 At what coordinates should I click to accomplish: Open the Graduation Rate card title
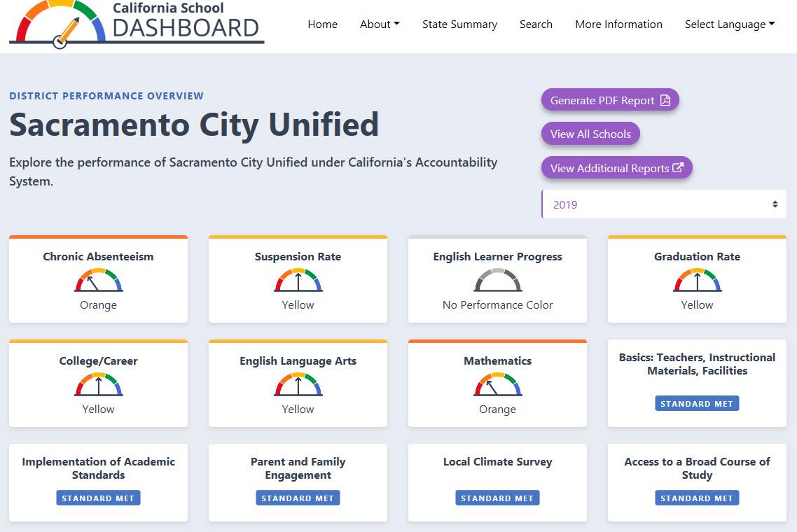[x=697, y=257]
